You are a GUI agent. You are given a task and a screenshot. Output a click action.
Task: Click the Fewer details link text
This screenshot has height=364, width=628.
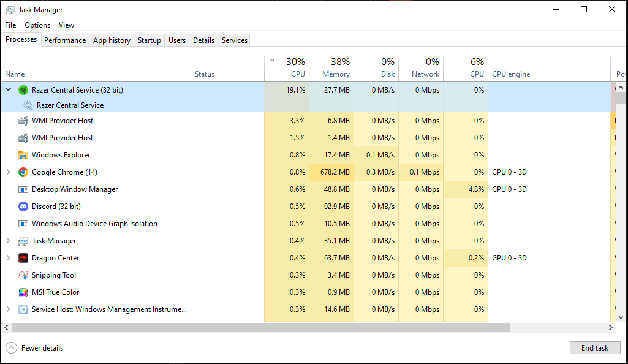click(42, 348)
